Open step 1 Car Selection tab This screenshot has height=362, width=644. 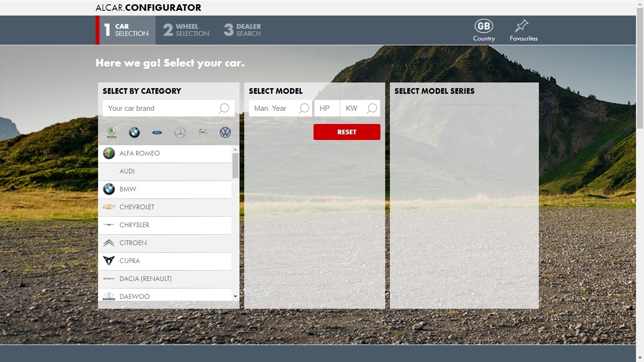(126, 30)
